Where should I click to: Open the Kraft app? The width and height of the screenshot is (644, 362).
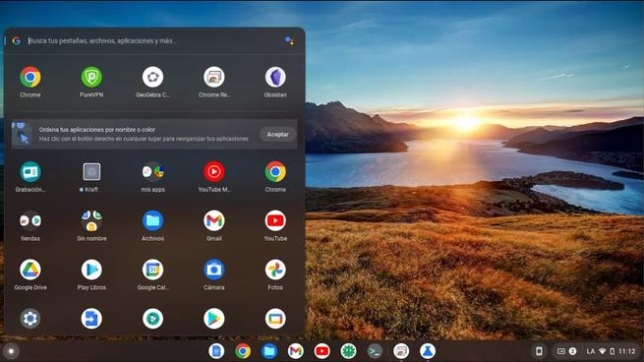[x=91, y=172]
